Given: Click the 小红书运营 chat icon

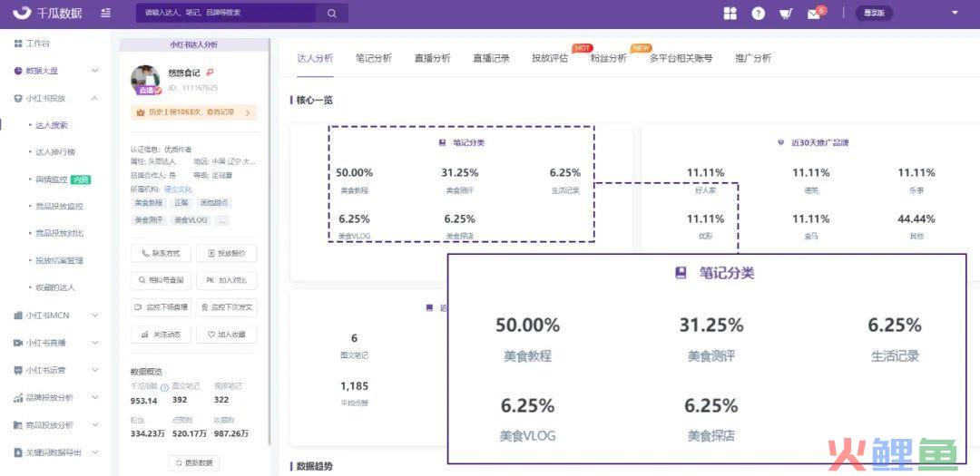Looking at the screenshot, I should tap(18, 370).
